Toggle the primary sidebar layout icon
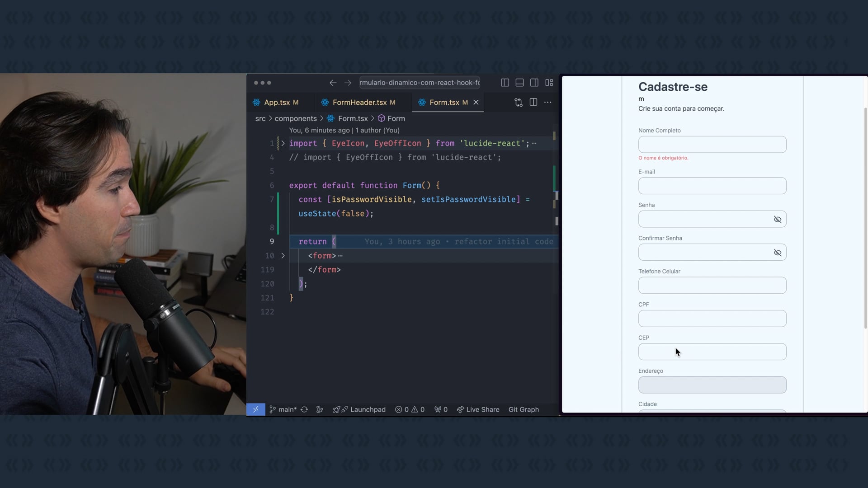The height and width of the screenshot is (488, 868). point(505,83)
